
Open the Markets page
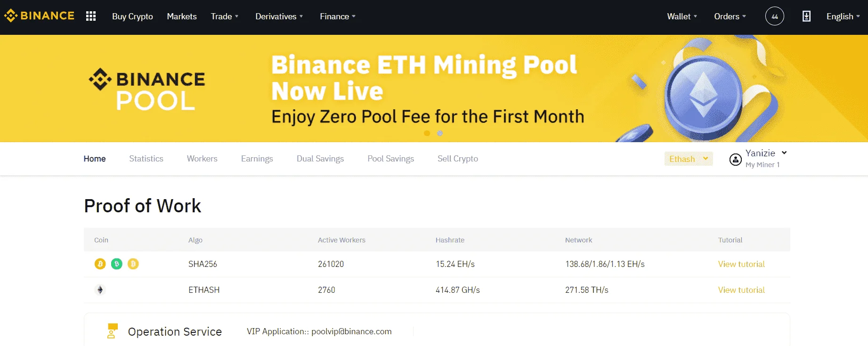tap(182, 16)
